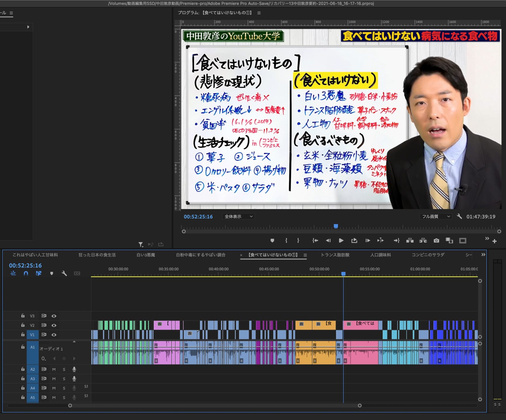The width and height of the screenshot is (506, 420).
Task: Switch to 白い3悪魔 sequence tab
Action: pyautogui.click(x=146, y=255)
